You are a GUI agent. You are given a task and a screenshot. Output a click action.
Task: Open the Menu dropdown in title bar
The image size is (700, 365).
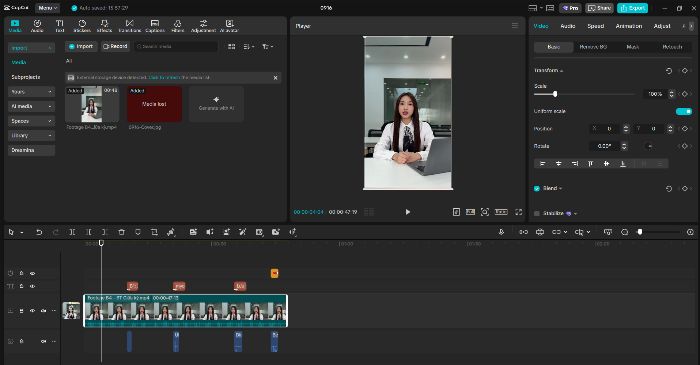47,8
